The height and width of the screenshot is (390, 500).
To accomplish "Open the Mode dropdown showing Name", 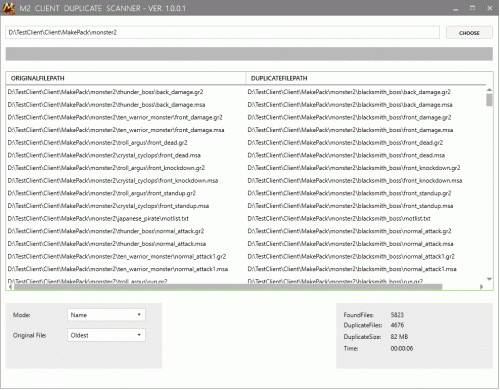I will 106,315.
